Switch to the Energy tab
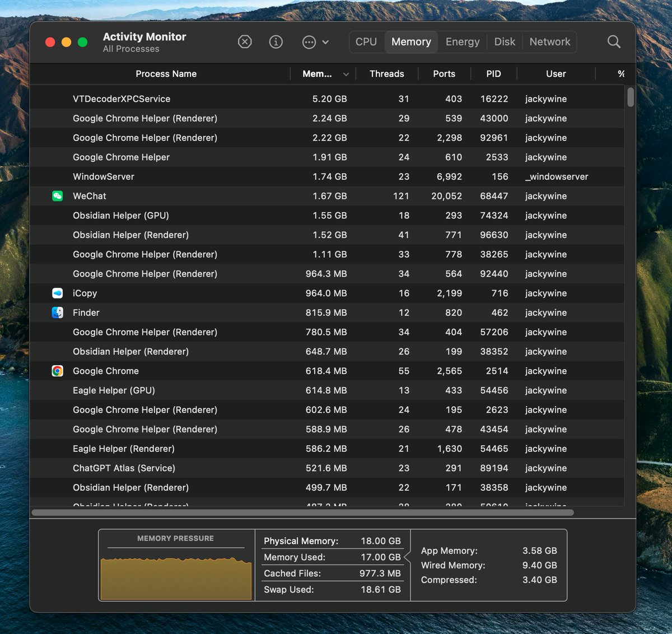The image size is (672, 634). tap(463, 42)
